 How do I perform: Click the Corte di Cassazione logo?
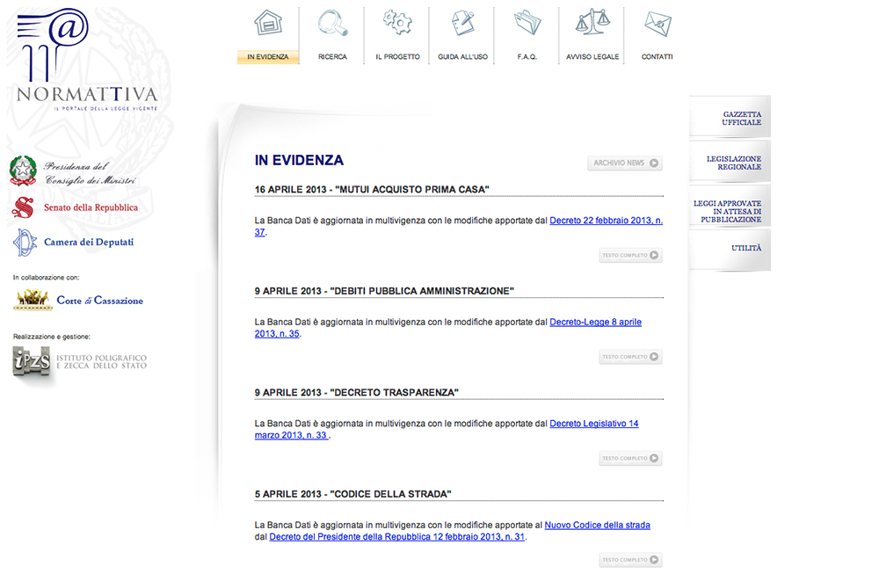pos(78,300)
